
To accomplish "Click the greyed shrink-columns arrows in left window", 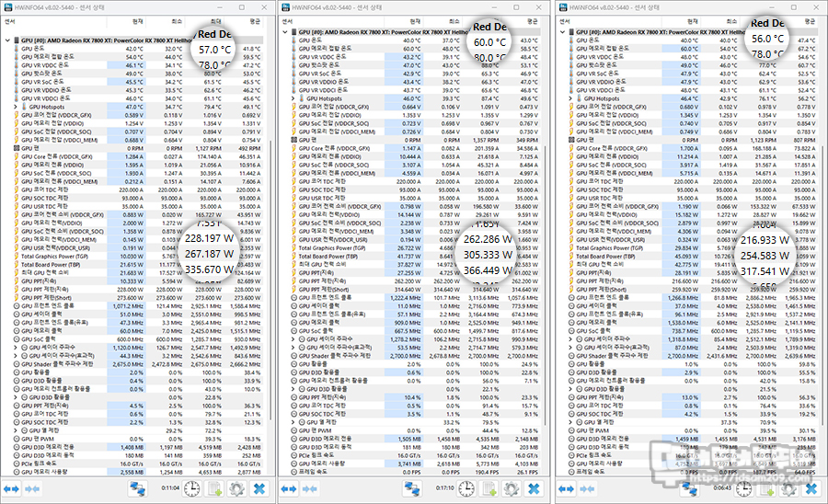I will coord(32,489).
